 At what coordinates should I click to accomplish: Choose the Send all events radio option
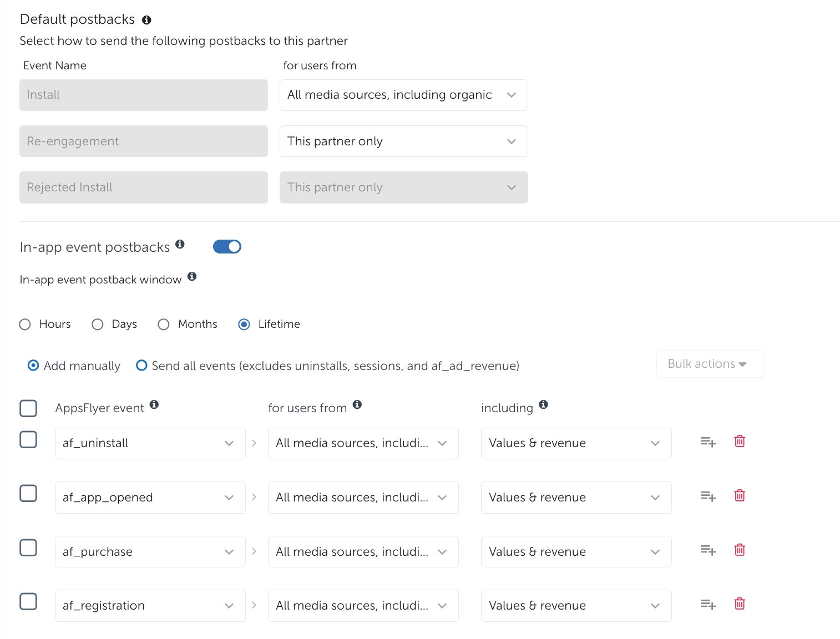[142, 366]
